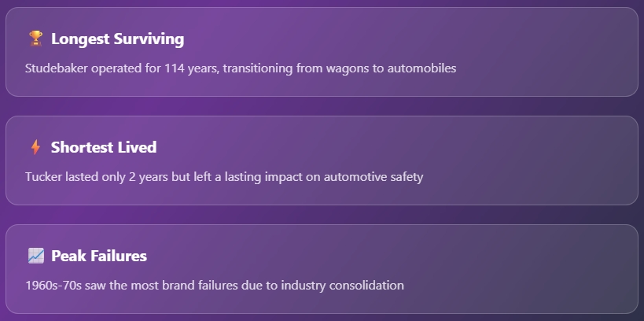Click the chart icon beside Peak Failures
The image size is (644, 321).
[35, 256]
